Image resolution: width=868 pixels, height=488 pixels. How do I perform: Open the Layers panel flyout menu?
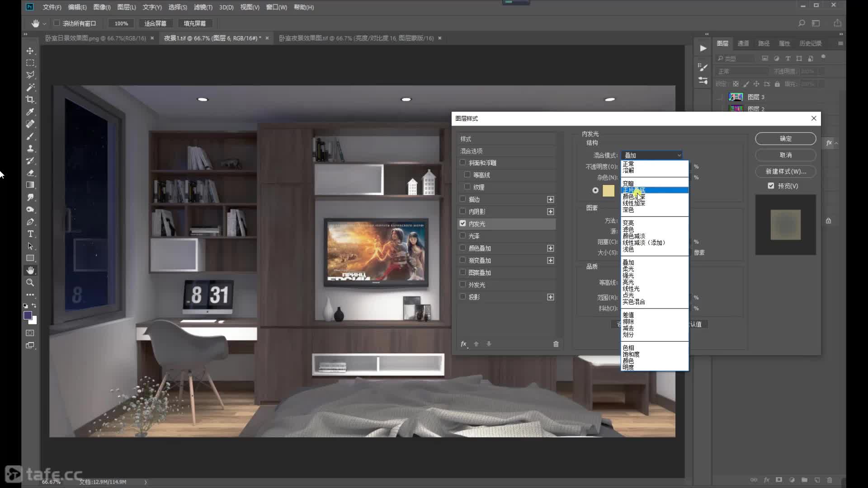pos(840,43)
